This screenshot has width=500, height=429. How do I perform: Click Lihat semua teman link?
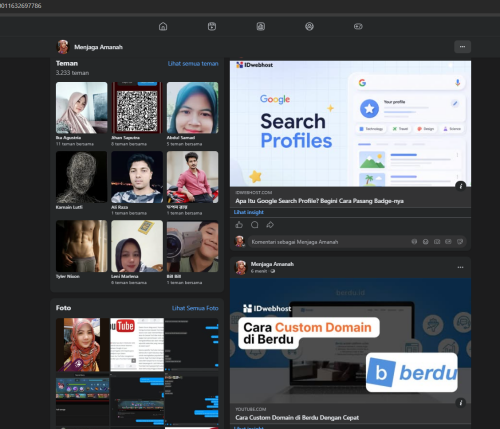(193, 63)
